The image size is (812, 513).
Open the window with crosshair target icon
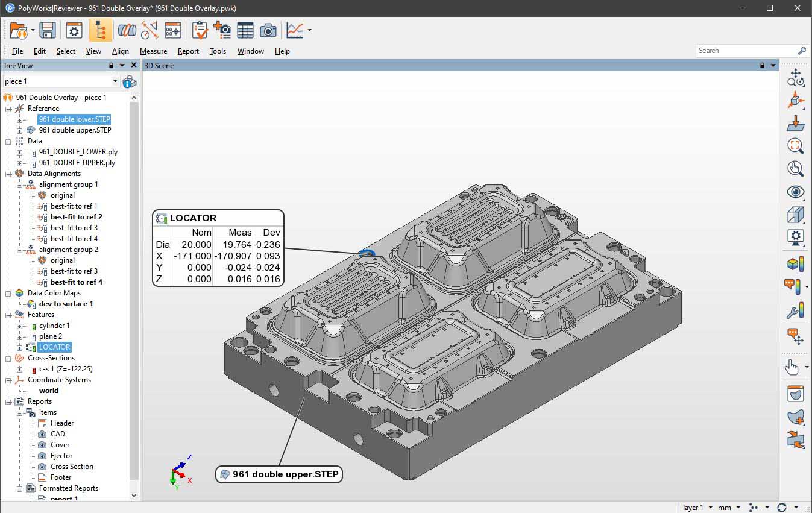coord(172,30)
